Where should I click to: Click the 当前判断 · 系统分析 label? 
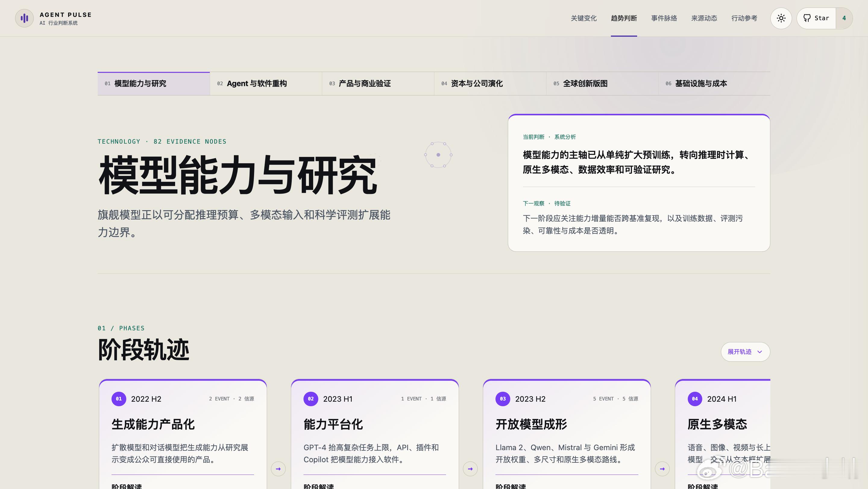click(549, 137)
